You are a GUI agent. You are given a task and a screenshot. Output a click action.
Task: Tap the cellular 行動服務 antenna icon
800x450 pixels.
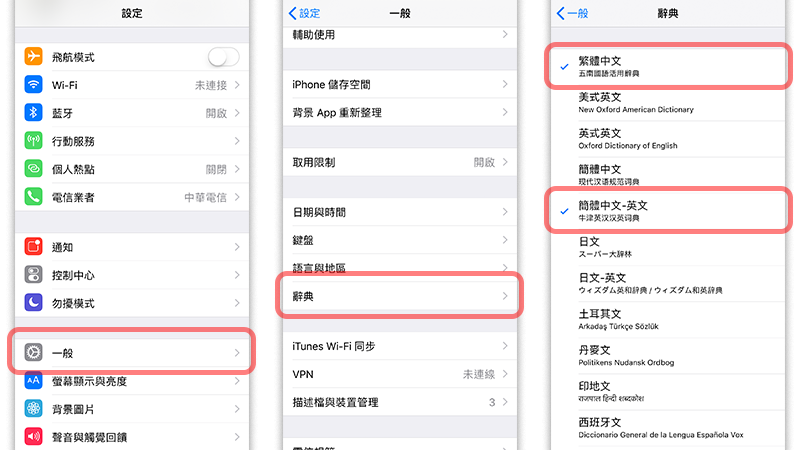point(34,140)
